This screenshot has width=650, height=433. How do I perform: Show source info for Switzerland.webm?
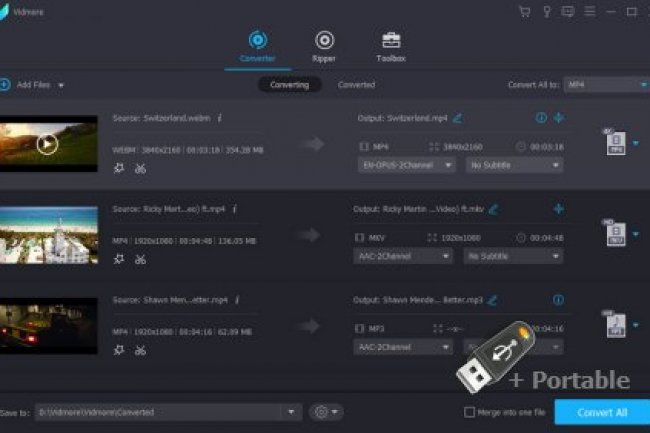[219, 119]
